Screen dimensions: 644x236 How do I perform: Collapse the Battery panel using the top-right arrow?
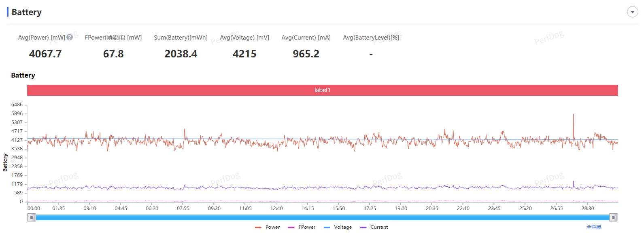coord(632,12)
